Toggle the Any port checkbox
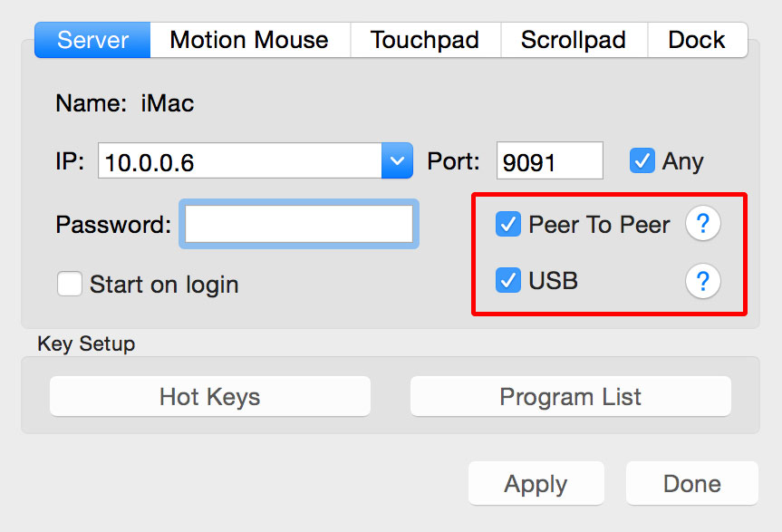 (642, 160)
